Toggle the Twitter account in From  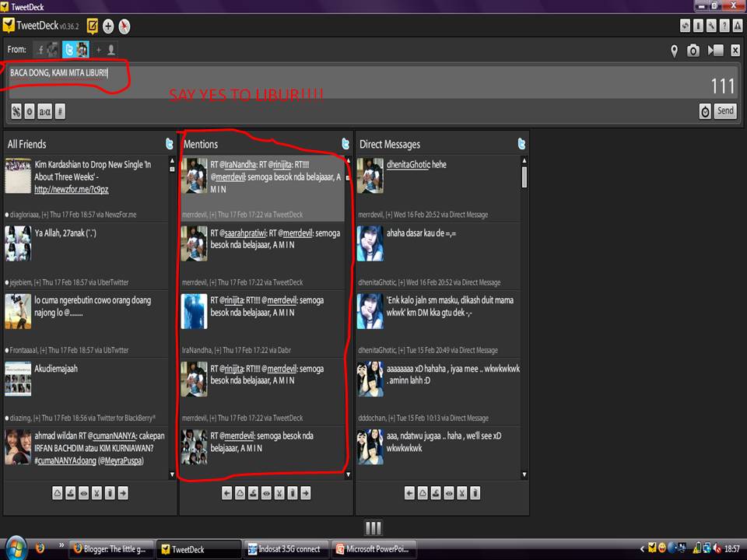(75, 50)
